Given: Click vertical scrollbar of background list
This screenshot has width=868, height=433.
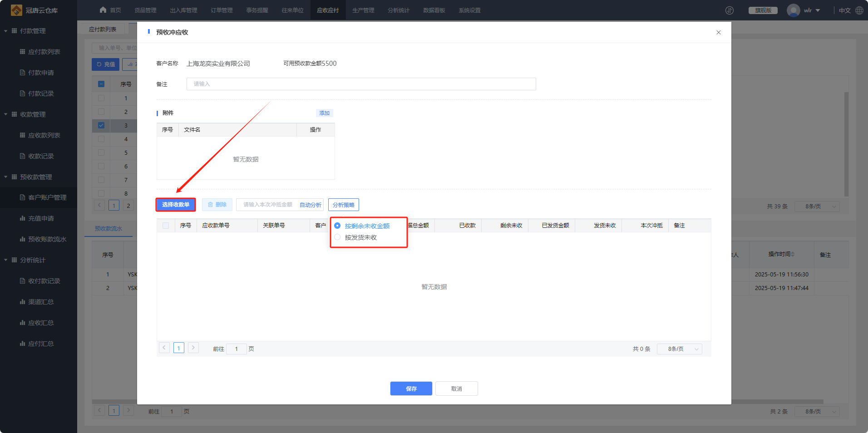Looking at the screenshot, I should (x=846, y=144).
